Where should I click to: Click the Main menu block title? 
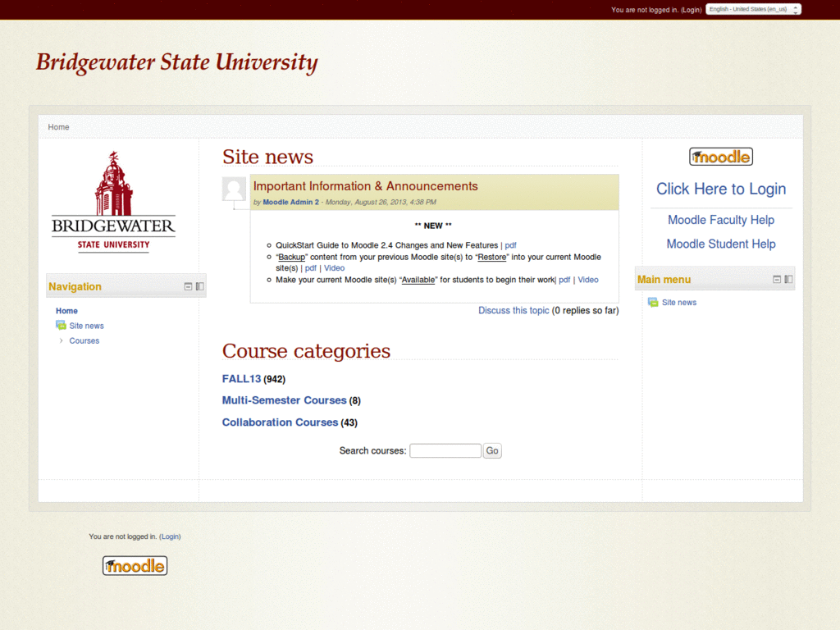(x=664, y=279)
